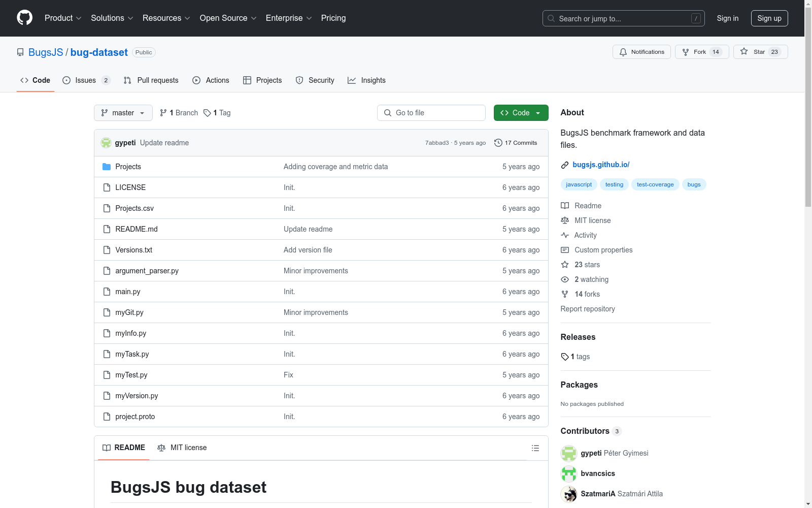Open the README outline list icon
The height and width of the screenshot is (508, 812).
tap(535, 448)
